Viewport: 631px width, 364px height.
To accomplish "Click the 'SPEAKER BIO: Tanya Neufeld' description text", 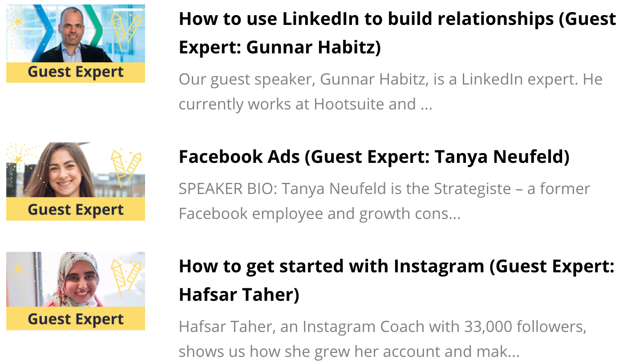I will point(384,201).
